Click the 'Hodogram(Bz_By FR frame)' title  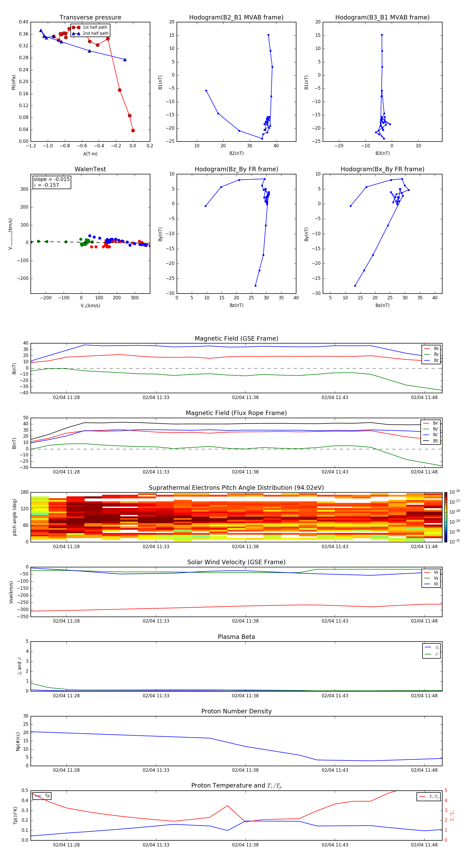click(236, 169)
